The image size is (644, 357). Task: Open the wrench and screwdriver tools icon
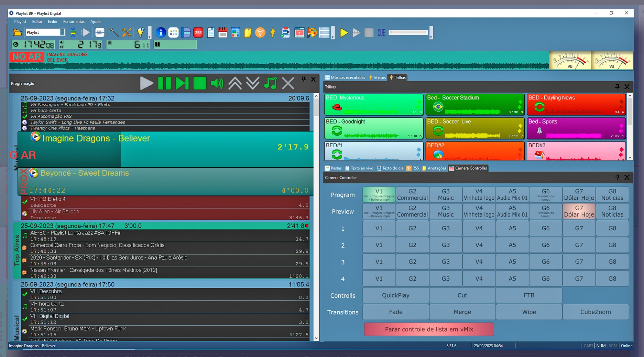127,33
